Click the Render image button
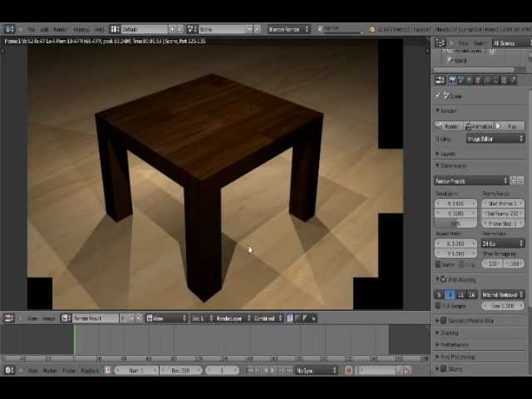Screen dimensions: 532x399 (x=449, y=126)
